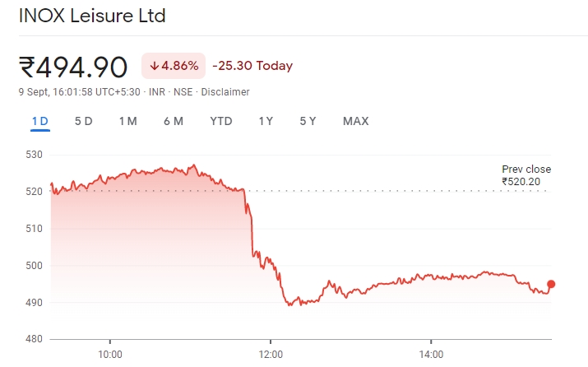Select the YTD range tab

220,122
